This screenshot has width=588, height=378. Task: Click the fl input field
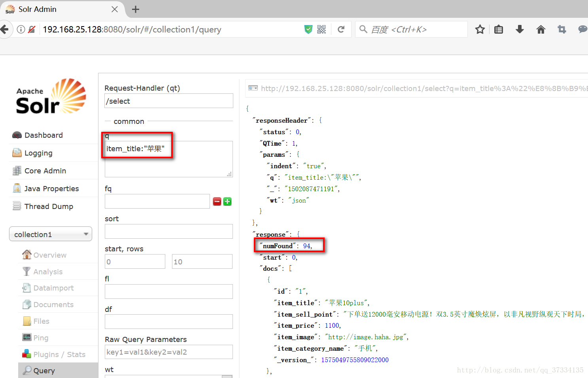click(x=169, y=291)
